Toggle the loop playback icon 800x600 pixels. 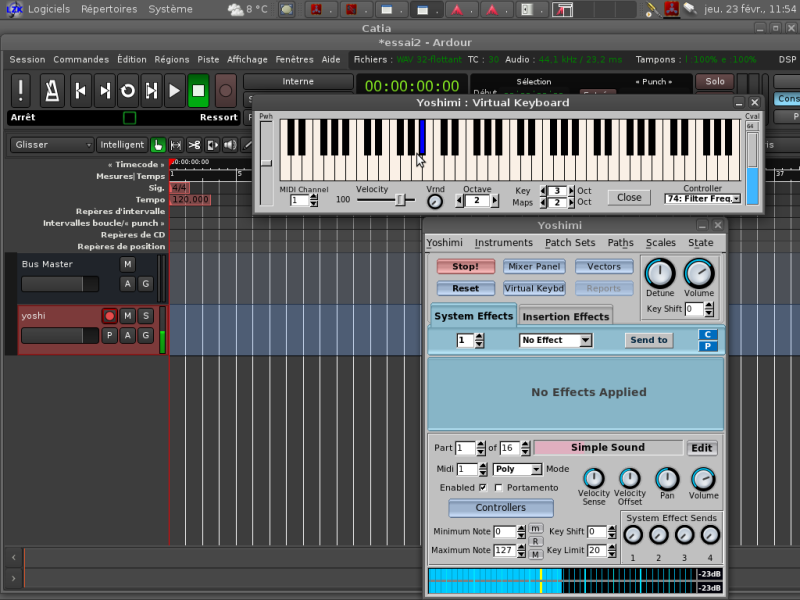pyautogui.click(x=127, y=90)
